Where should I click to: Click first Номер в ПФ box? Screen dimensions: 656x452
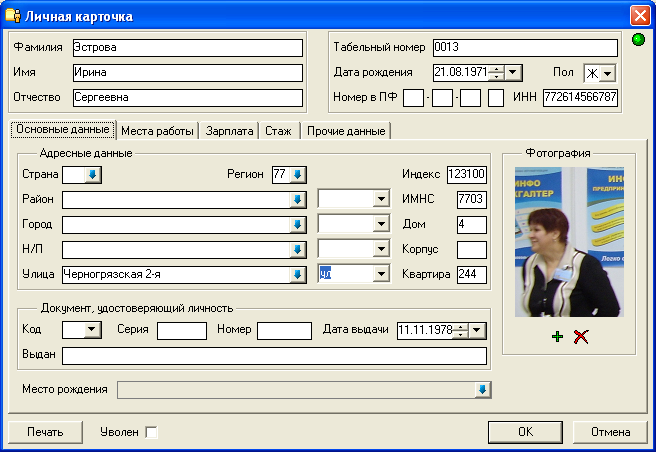413,98
